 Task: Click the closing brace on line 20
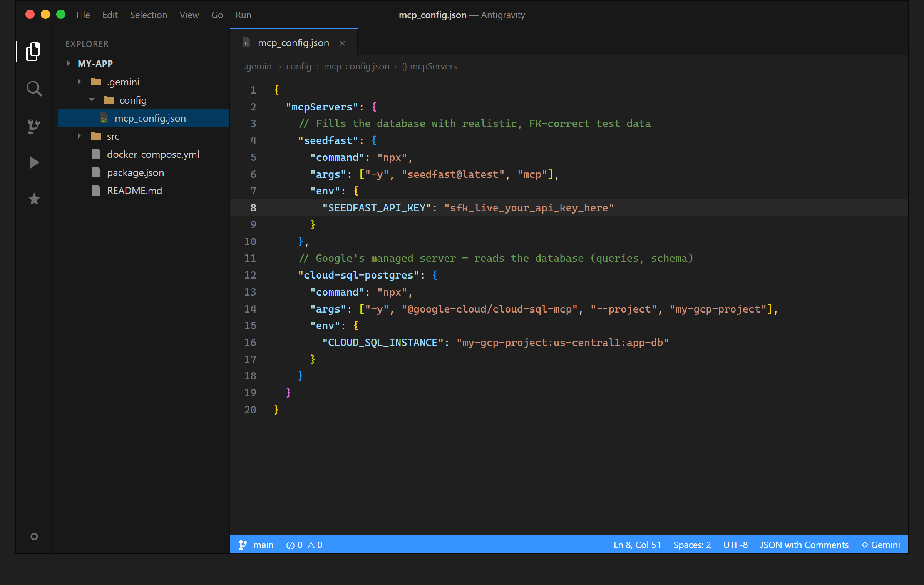tap(276, 409)
